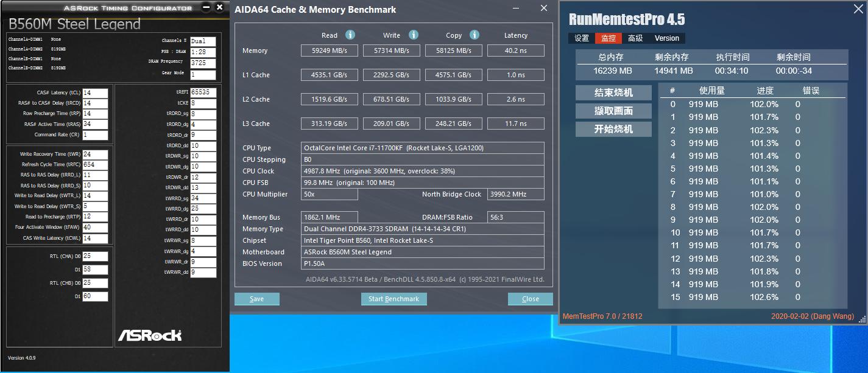Click the ASRock logo in Timing Configurator

point(149,335)
